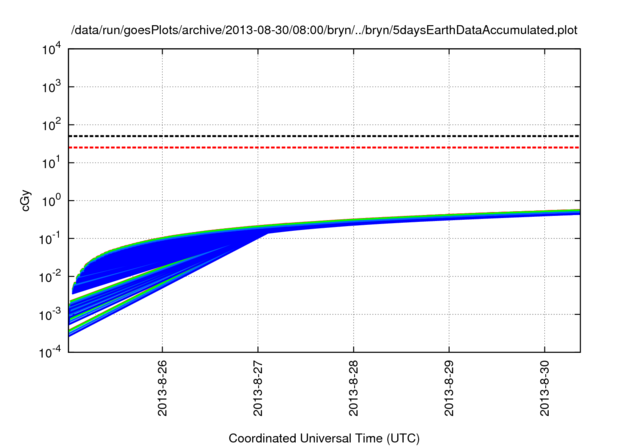640x448 pixels.
Task: Click the 2013-8-29 date tick label
Action: 449,388
